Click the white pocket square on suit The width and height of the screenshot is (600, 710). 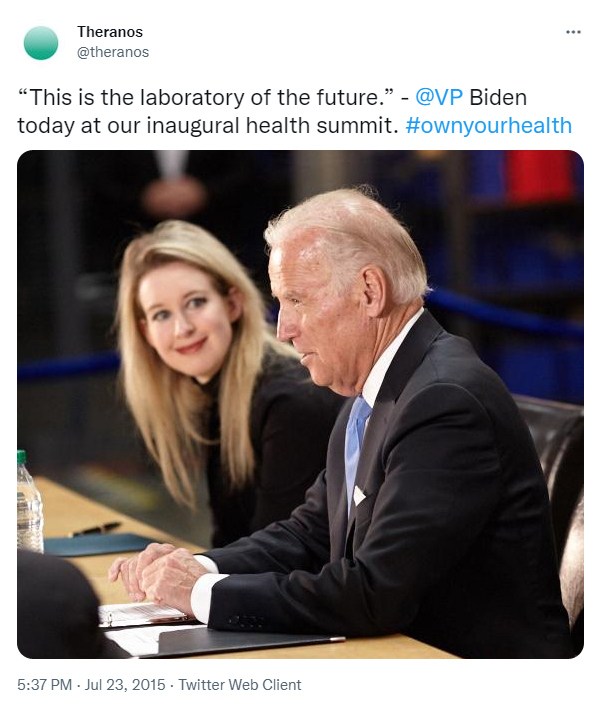[359, 495]
